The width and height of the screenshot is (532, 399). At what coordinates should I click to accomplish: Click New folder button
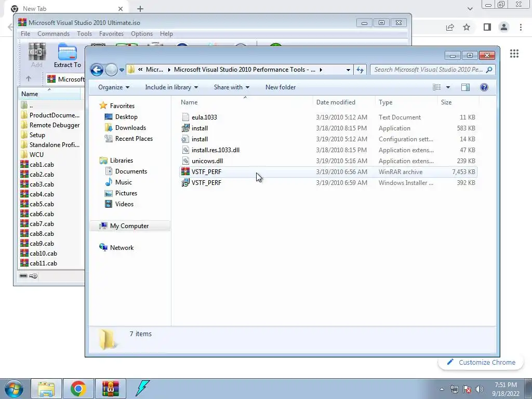tap(281, 87)
